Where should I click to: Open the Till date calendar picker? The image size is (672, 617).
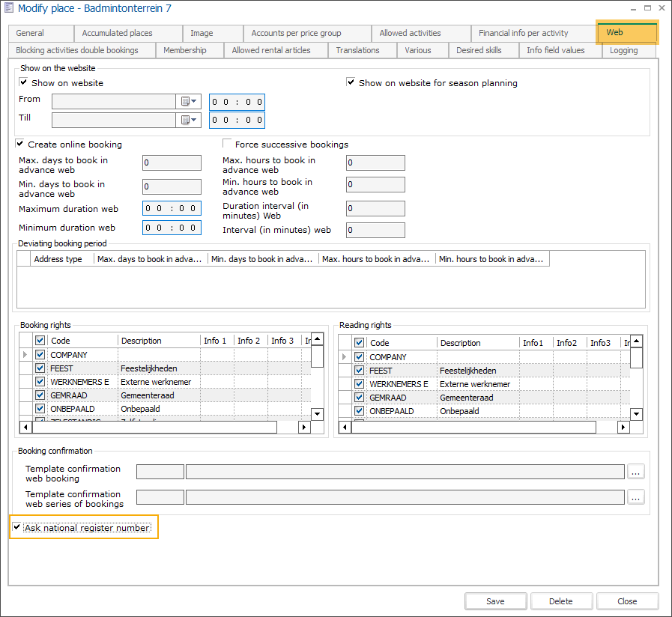190,120
